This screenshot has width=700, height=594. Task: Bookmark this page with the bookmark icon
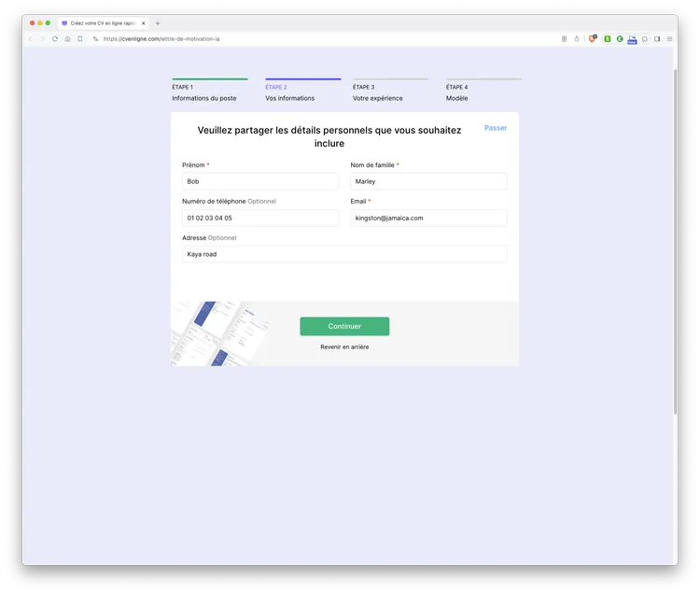80,39
